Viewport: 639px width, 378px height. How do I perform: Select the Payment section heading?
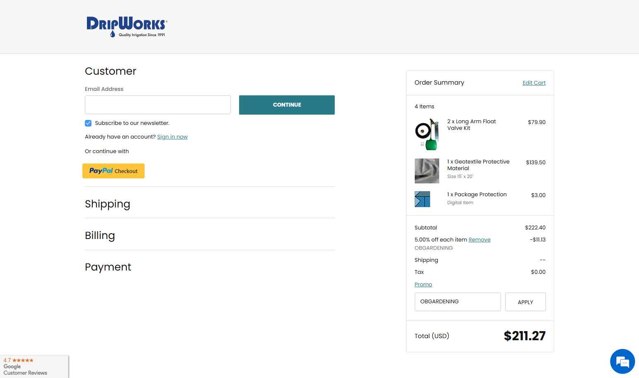(x=108, y=267)
